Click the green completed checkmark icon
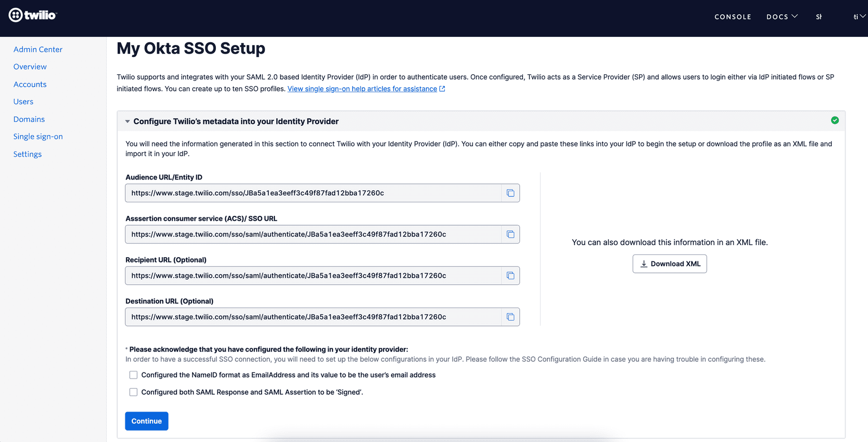 click(x=835, y=120)
